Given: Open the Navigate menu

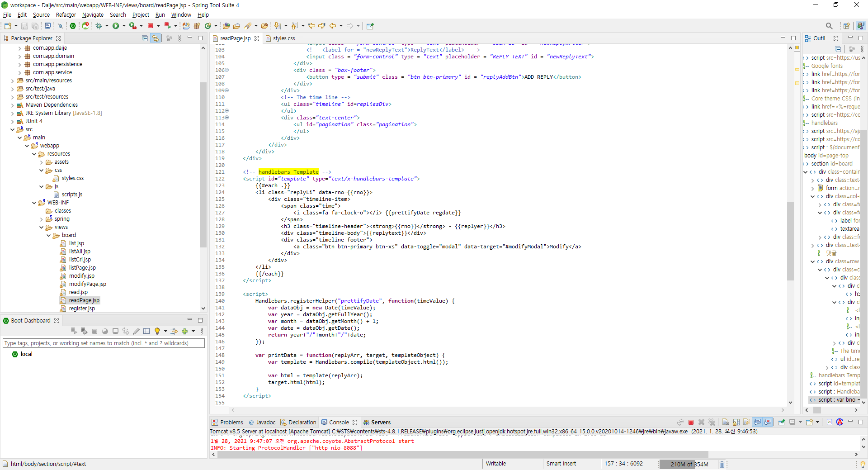Looking at the screenshot, I should 93,14.
